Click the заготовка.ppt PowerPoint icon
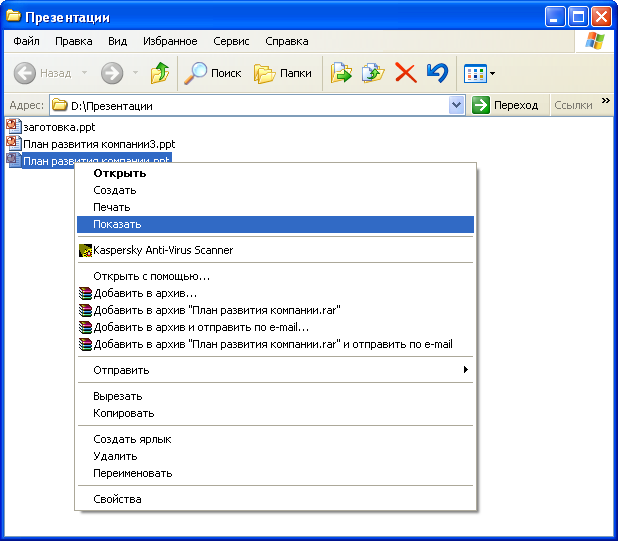Viewport: 618px width, 541px height. click(x=14, y=126)
